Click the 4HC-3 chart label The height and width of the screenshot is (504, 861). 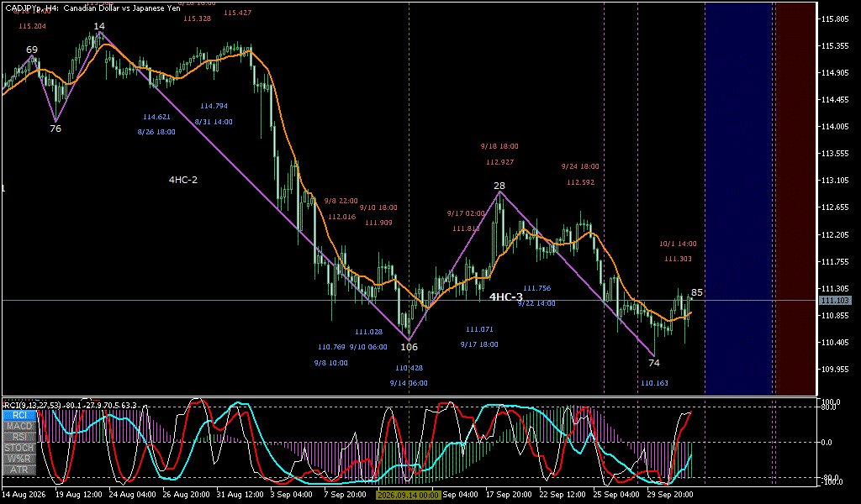(505, 297)
